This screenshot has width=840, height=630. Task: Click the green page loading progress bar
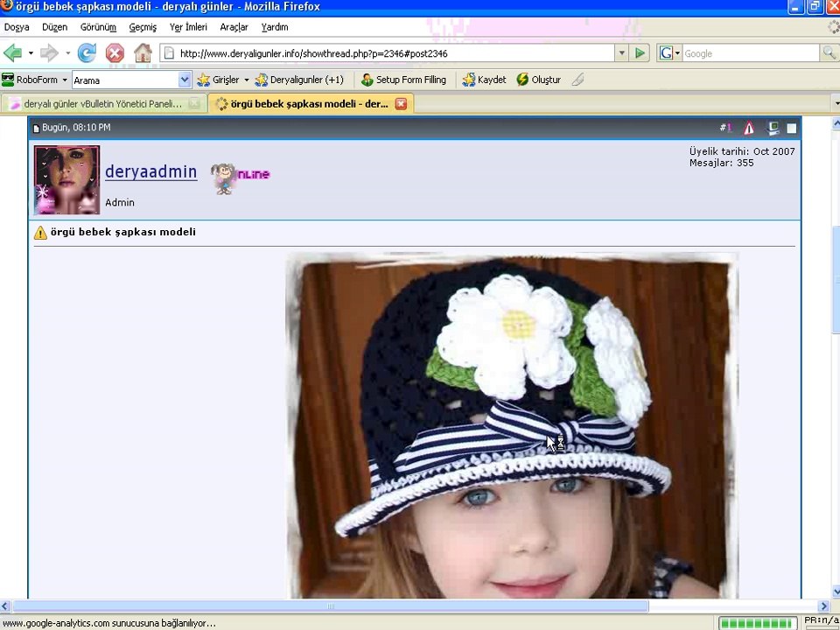coord(758,623)
